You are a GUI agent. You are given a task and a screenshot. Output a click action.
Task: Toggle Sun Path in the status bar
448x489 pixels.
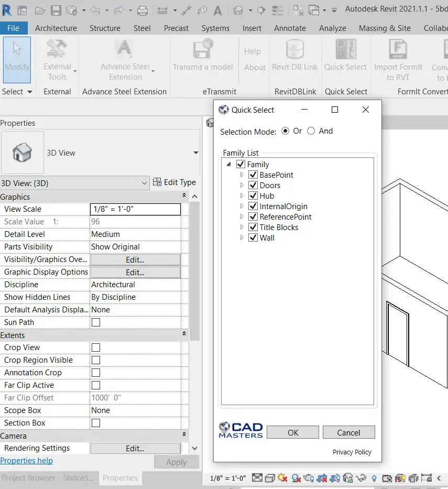pyautogui.click(x=281, y=478)
